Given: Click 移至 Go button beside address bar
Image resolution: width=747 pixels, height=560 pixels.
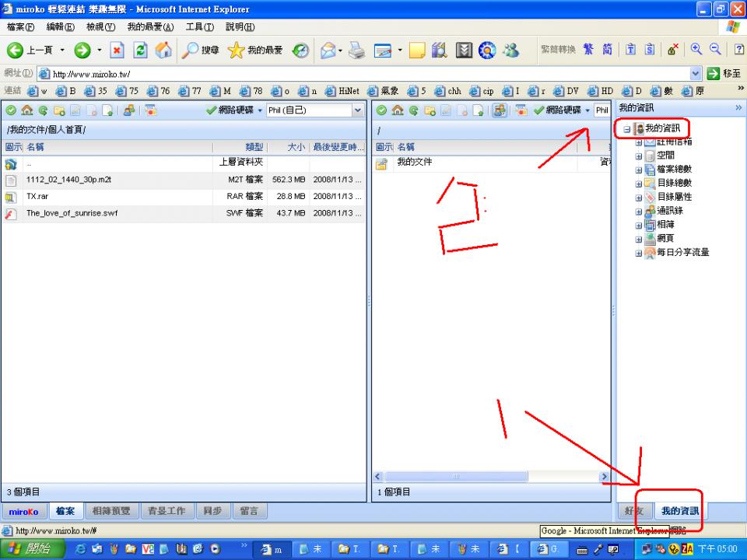Looking at the screenshot, I should (x=724, y=73).
